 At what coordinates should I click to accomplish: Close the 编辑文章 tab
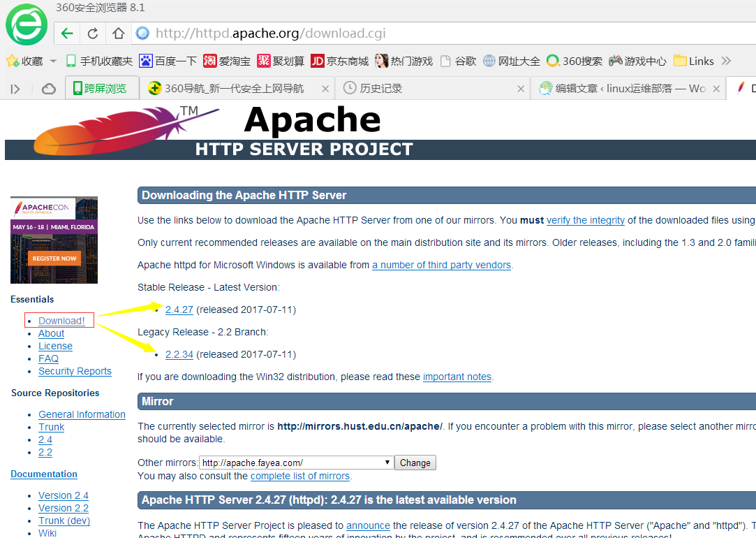(x=716, y=89)
